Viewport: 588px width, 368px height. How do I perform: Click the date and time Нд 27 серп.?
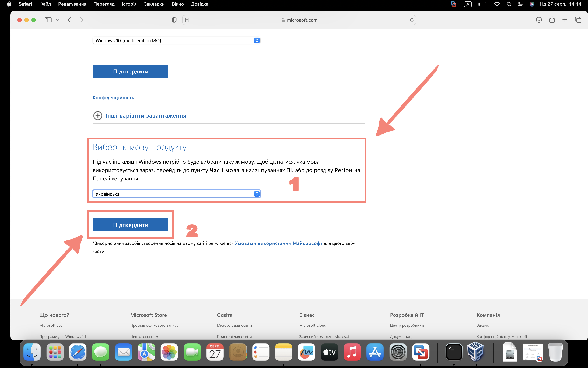coord(561,4)
